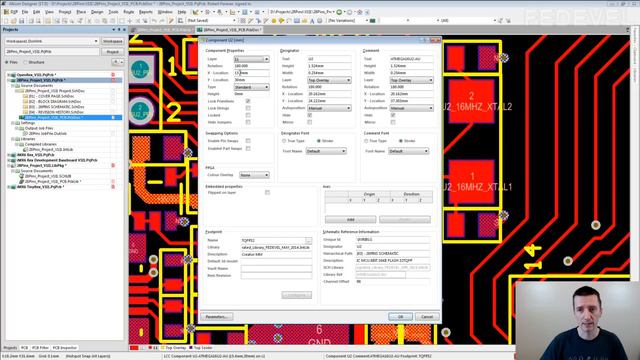
Task: Click the Add button under Axes
Action: click(x=350, y=220)
